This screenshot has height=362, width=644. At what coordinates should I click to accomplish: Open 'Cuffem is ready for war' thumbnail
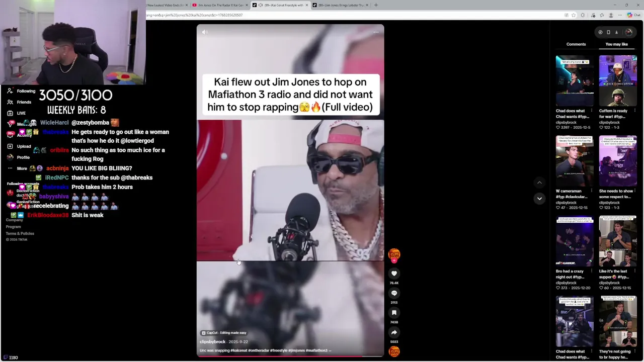pos(618,80)
